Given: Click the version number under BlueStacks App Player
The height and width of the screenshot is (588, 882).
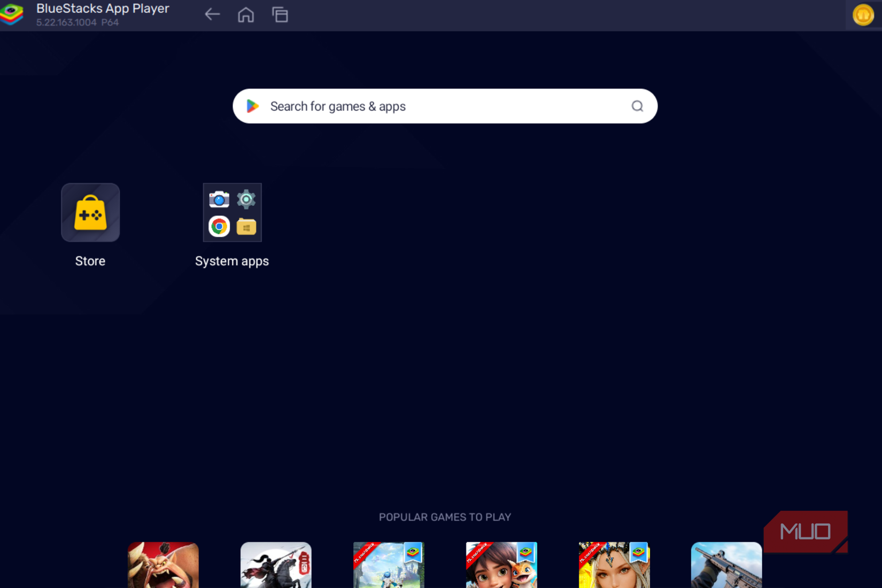Looking at the screenshot, I should point(78,23).
